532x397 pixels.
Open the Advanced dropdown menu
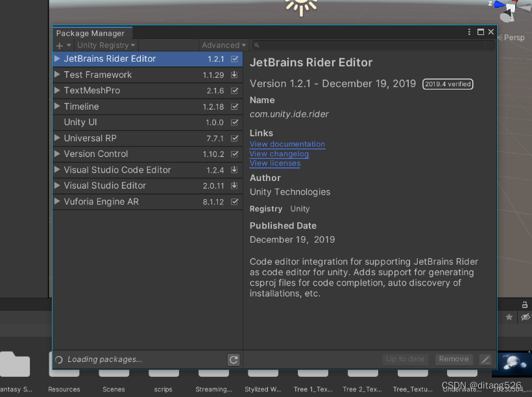224,45
